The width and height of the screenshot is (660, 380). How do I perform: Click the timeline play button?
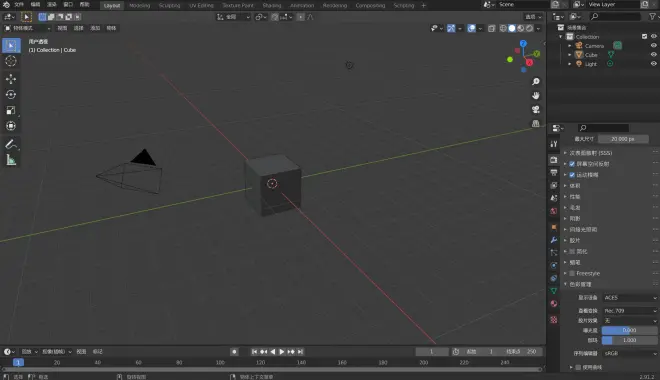[x=282, y=351]
